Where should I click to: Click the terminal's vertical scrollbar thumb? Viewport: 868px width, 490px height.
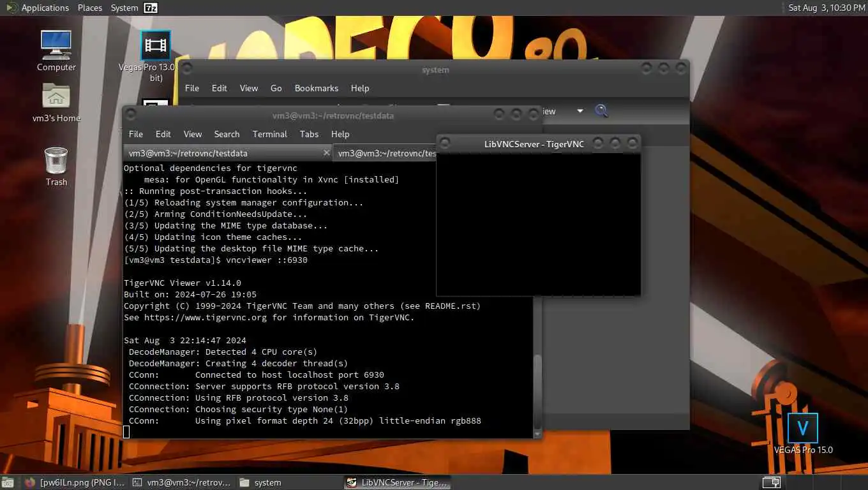click(x=537, y=392)
